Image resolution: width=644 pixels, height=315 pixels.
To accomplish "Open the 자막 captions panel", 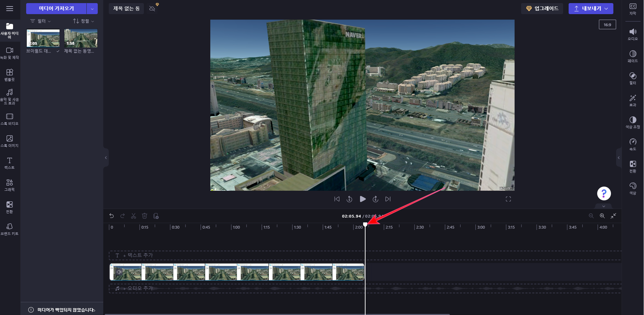I will point(633,9).
